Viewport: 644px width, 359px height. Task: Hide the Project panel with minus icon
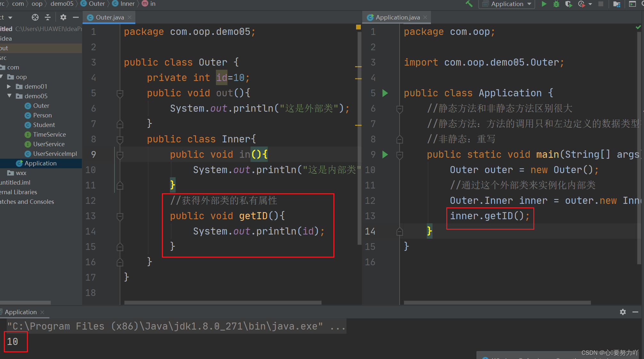(x=76, y=17)
